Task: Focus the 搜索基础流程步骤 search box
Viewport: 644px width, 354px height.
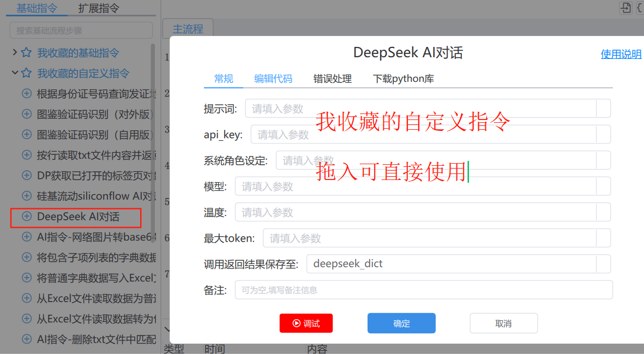Action: [81, 31]
